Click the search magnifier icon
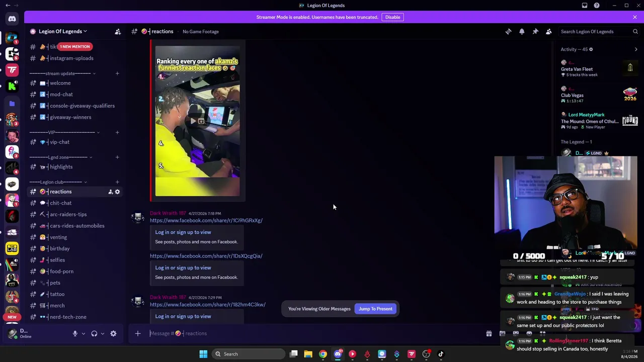Viewport: 644px width, 362px height. [635, 32]
